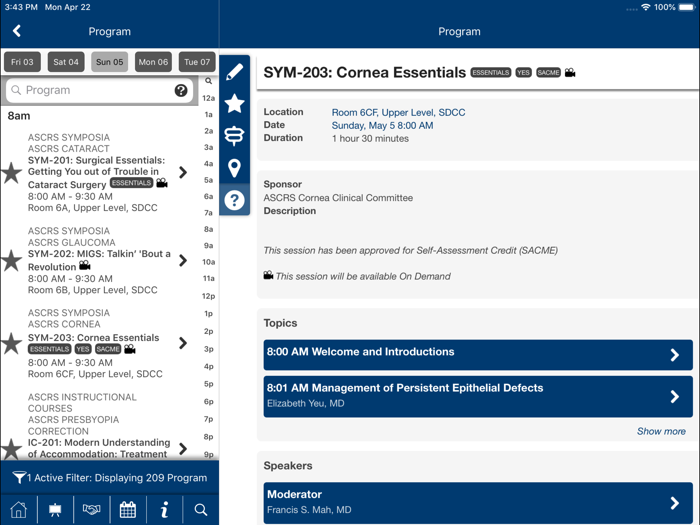Open the presentation easel icon
Viewport: 700px width, 525px height.
click(55, 509)
